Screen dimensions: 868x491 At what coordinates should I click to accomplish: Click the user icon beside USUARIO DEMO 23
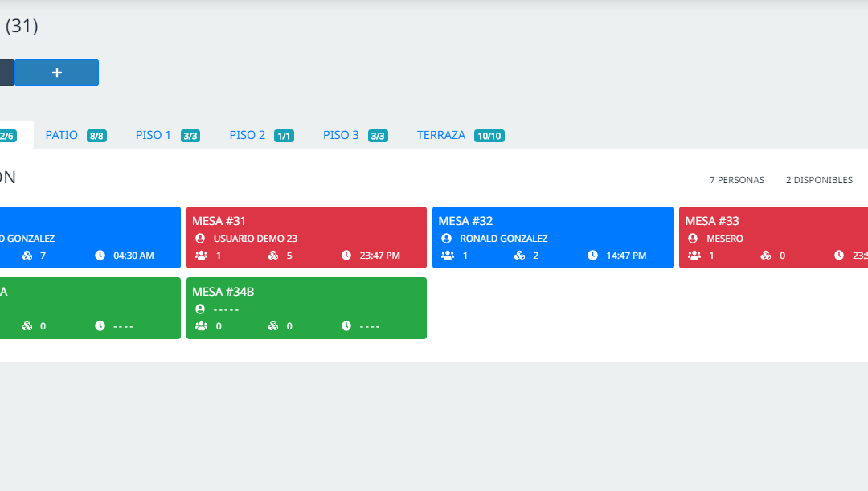pos(201,239)
